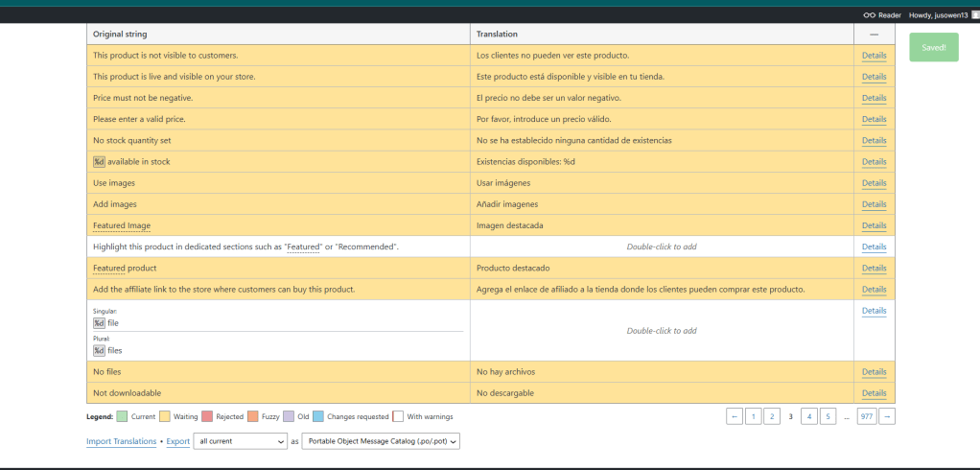Click the Changes requested legend swatch
This screenshot has width=980, height=470.
[x=318, y=416]
